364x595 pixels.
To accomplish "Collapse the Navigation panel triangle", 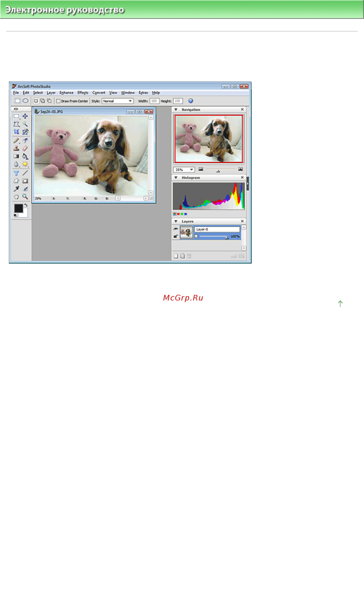I will click(x=176, y=110).
